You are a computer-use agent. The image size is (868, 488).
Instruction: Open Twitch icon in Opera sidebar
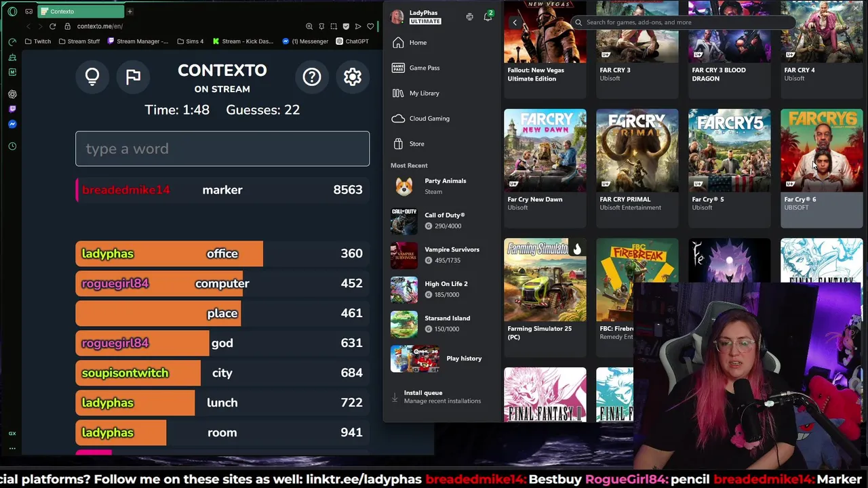coord(12,109)
